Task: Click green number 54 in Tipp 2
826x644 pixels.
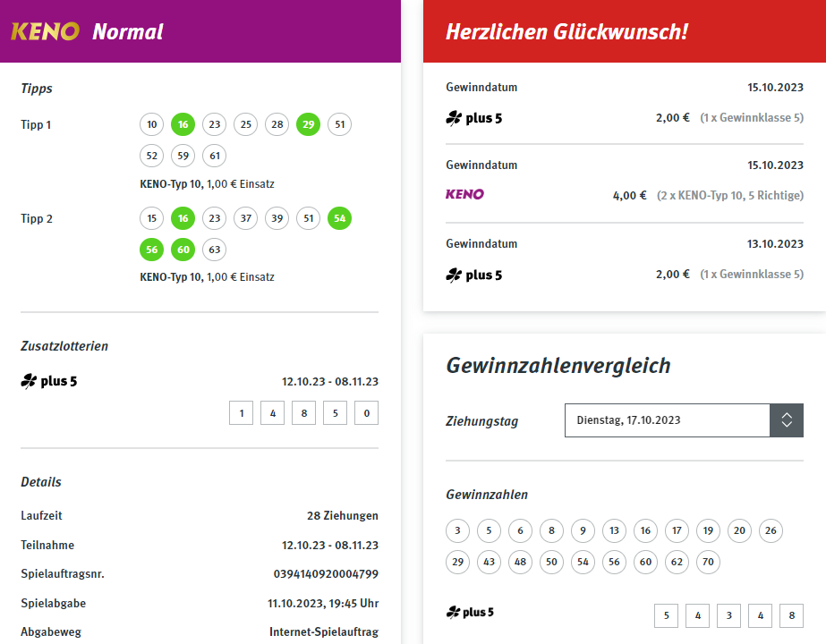Action: (339, 218)
